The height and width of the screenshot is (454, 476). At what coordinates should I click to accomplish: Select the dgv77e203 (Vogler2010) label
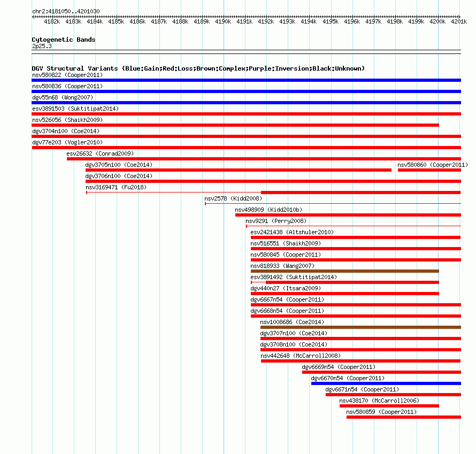[x=67, y=142]
